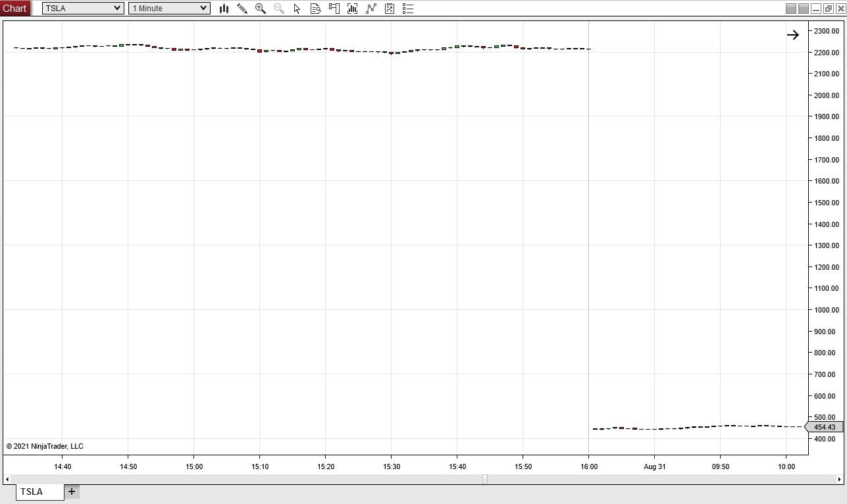Click the plus button to add a tab

(71, 491)
